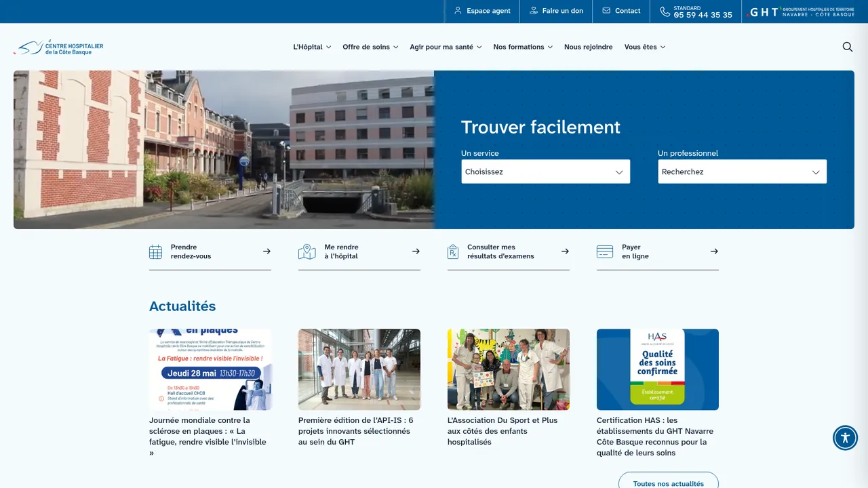
Task: Click the Faire un don link
Action: 556,11
